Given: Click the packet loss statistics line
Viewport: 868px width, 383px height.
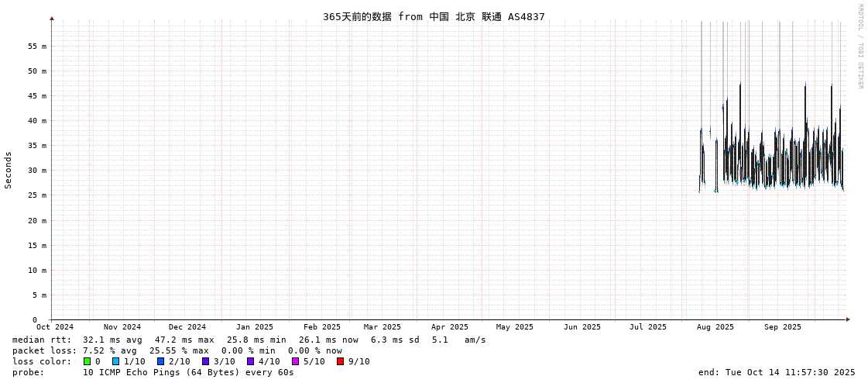Looking at the screenshot, I should 177,350.
